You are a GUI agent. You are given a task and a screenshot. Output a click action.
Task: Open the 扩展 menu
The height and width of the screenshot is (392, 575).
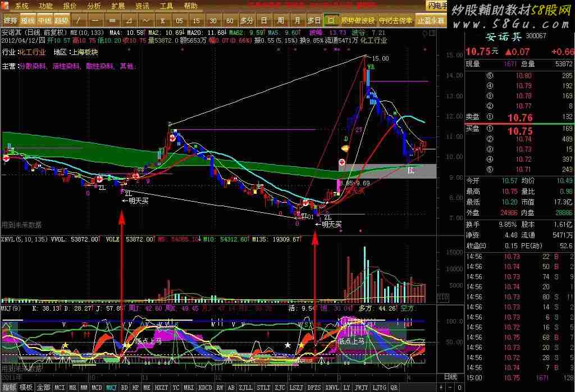click(118, 6)
